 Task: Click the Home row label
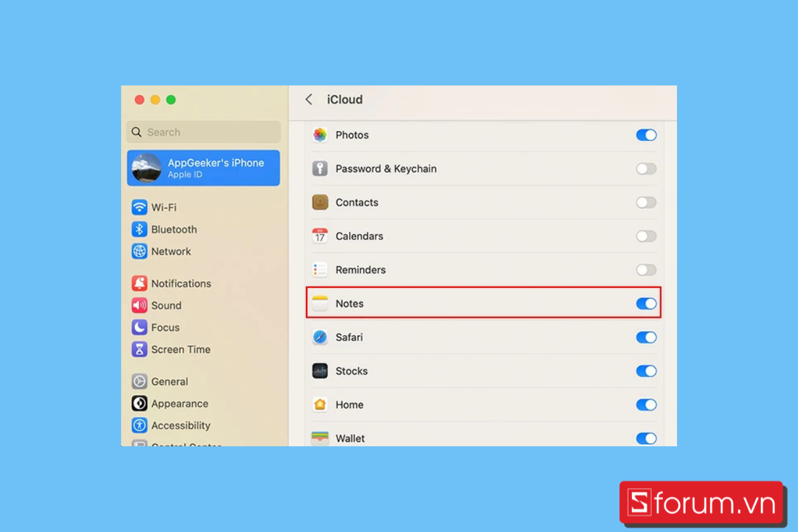349,405
